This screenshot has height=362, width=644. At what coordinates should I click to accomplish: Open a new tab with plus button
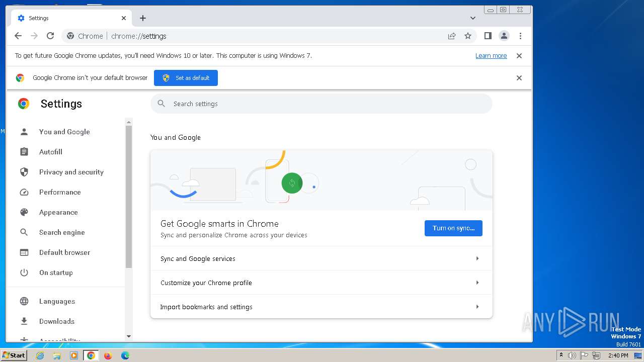143,18
